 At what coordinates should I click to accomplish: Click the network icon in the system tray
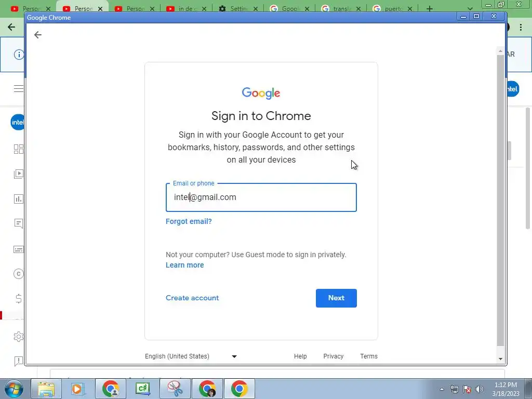tap(455, 389)
